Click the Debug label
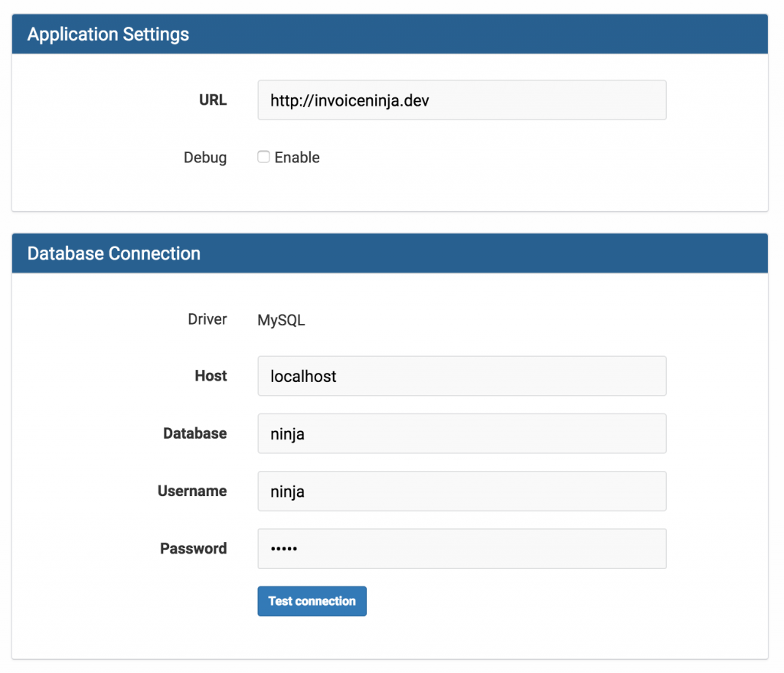784x673 pixels. coord(204,157)
